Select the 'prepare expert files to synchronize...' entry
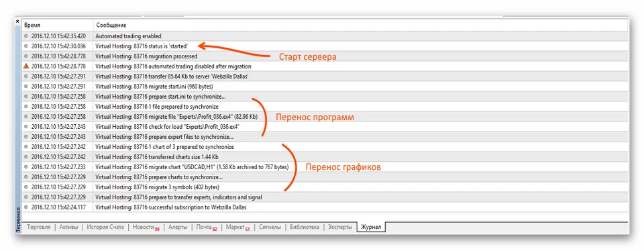This screenshot has height=251, width=644. 165,137
